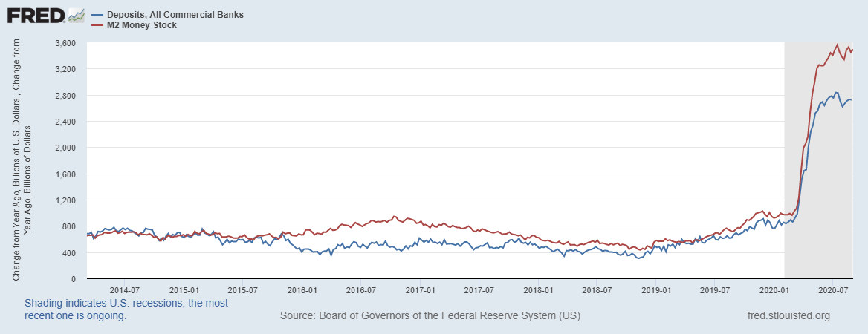The image size is (868, 334).
Task: Open the fred.stlouisfed.org link
Action: (x=788, y=315)
